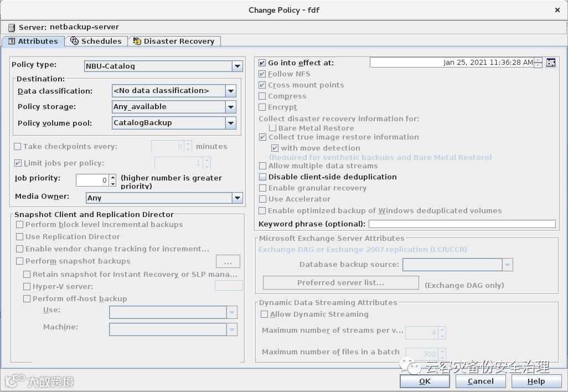The image size is (568, 392).
Task: Check Enable vendor change tracking option
Action: click(19, 249)
